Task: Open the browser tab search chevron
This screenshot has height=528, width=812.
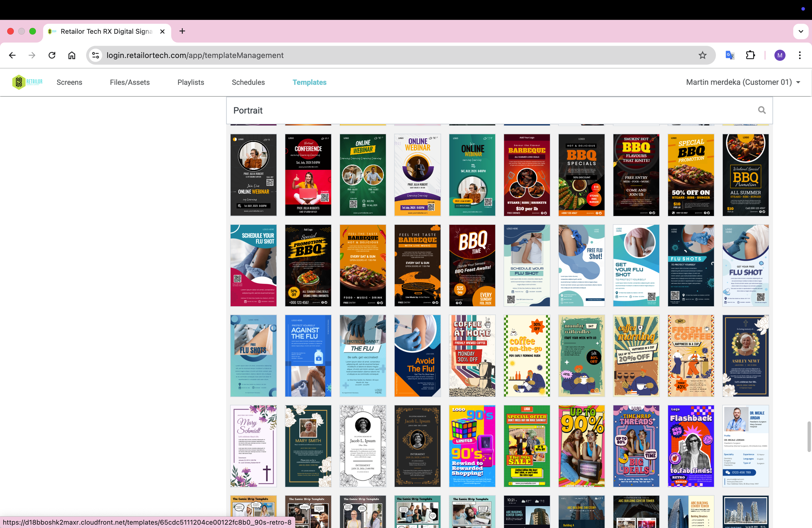Action: coord(801,31)
